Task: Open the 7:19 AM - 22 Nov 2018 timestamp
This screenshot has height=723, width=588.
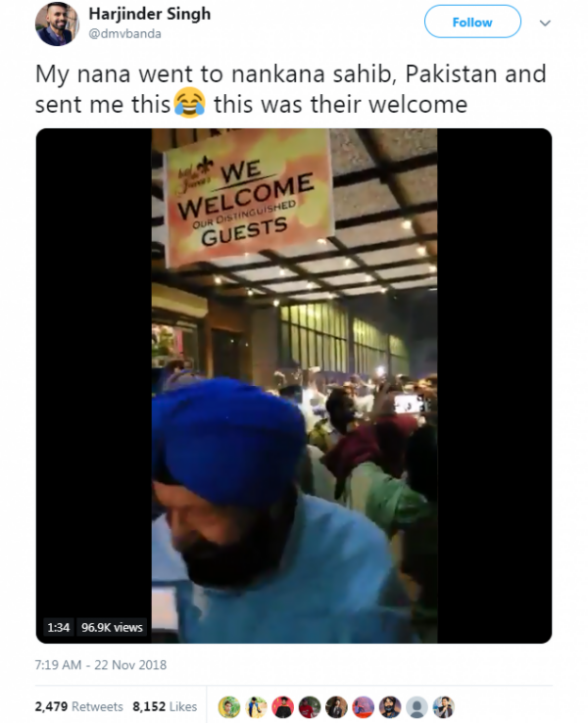Action: pos(101,665)
